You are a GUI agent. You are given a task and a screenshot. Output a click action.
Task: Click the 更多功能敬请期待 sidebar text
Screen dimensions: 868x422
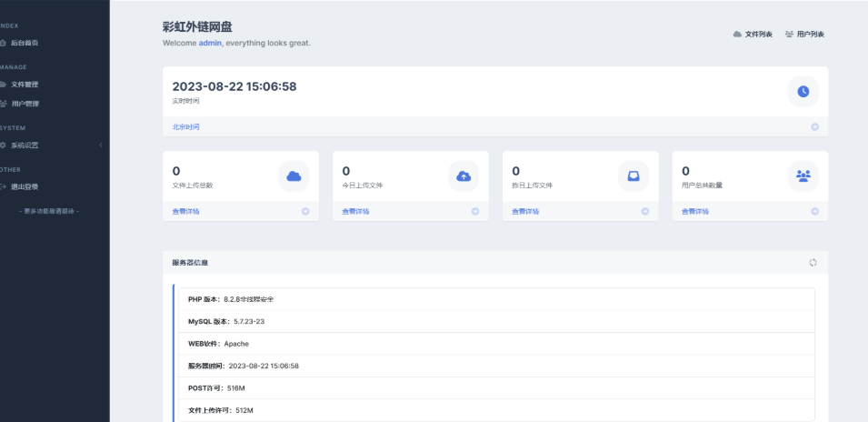pyautogui.click(x=49, y=211)
